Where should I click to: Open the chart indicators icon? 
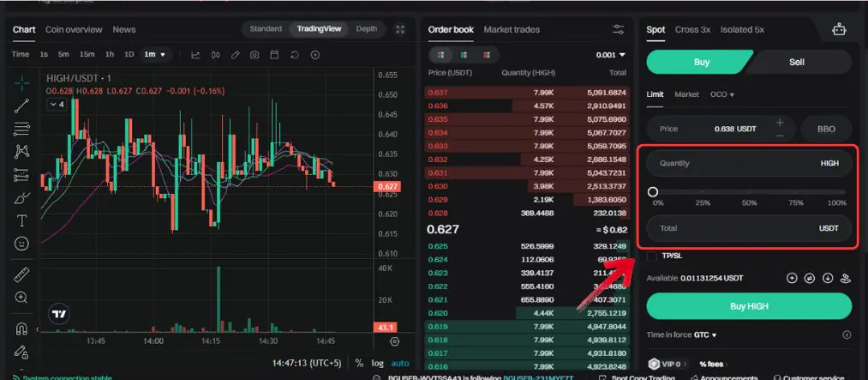click(x=195, y=55)
